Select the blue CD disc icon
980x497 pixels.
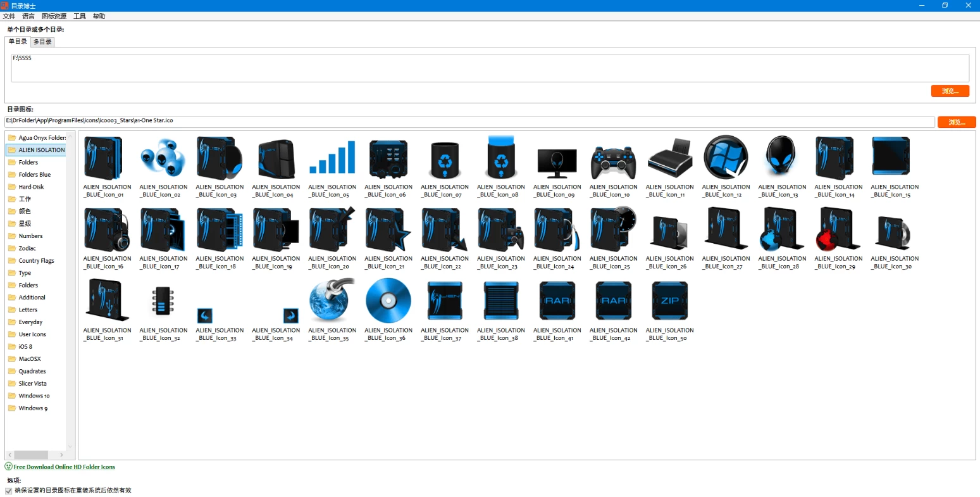pos(388,301)
